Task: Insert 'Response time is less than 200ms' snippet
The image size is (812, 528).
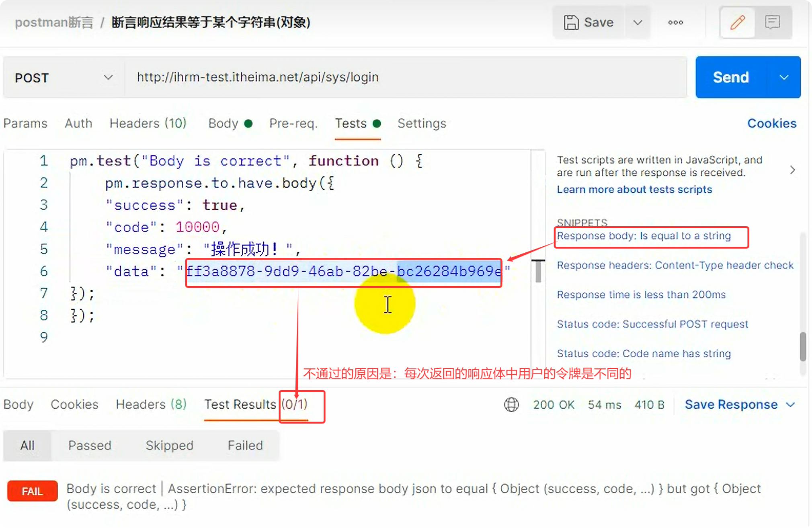Action: (x=641, y=295)
